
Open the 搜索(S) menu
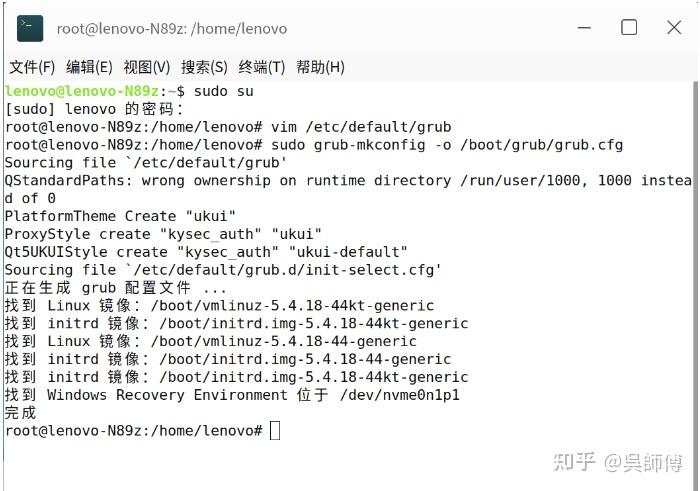click(x=204, y=67)
